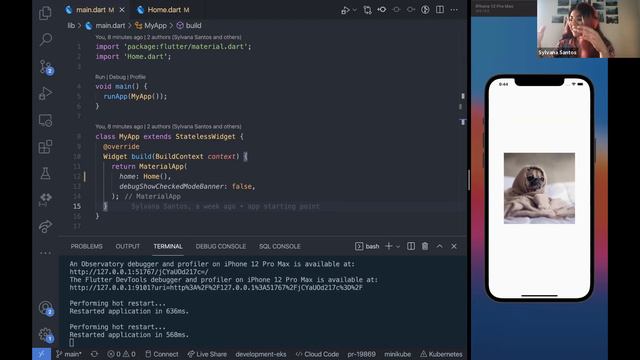
Task: Open the run options dropdown arrow in editor toolbar
Action: [354, 10]
